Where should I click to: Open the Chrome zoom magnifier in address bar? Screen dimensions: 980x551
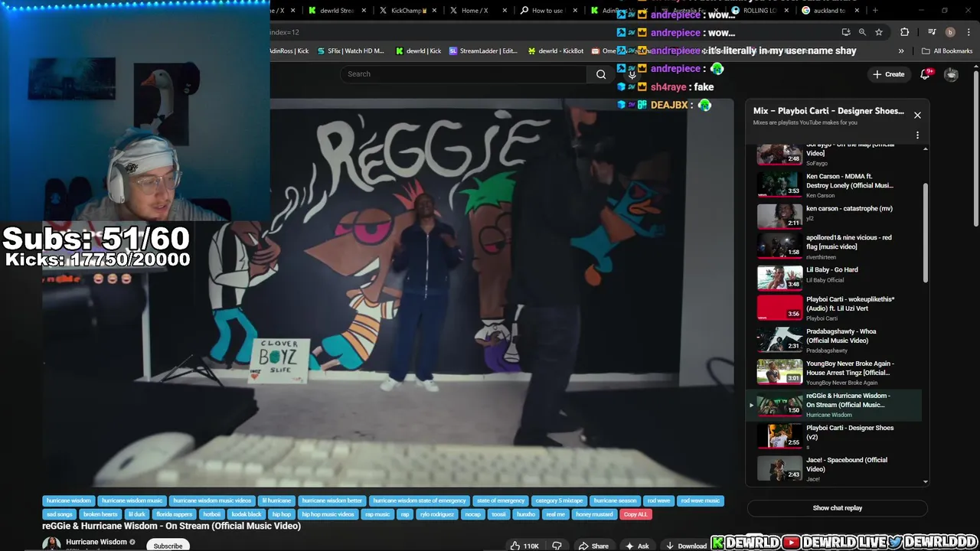coord(862,32)
